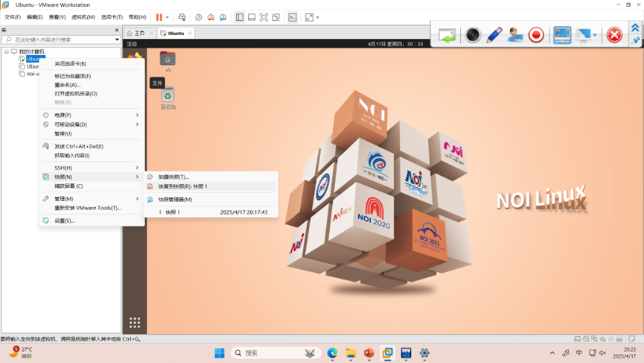Click the user with monitor icon

[515, 35]
